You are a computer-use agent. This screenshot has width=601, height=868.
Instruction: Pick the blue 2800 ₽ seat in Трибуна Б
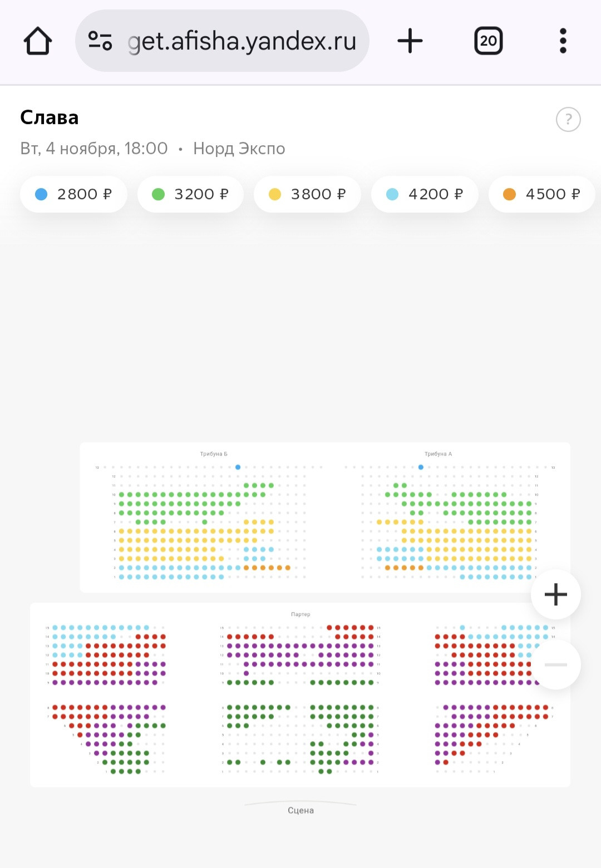click(238, 467)
